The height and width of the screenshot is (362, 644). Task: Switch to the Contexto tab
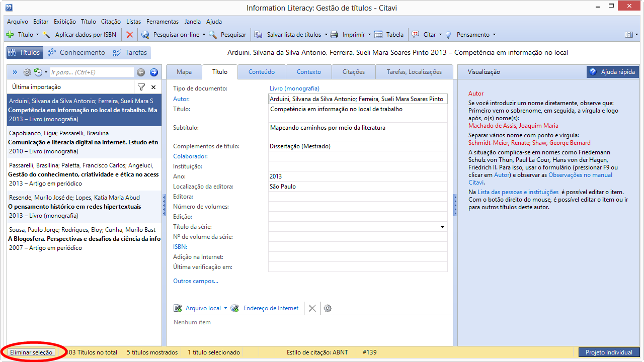coord(309,72)
